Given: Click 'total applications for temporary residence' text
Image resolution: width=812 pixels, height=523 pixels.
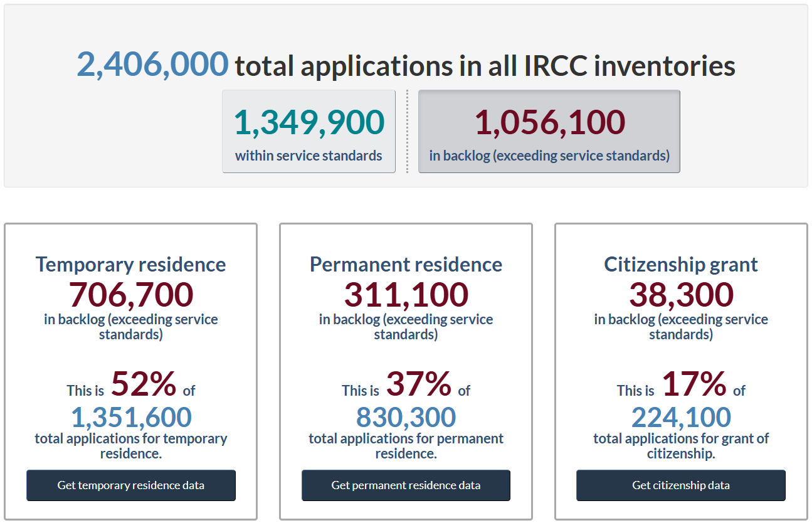Looking at the screenshot, I should pos(131,446).
